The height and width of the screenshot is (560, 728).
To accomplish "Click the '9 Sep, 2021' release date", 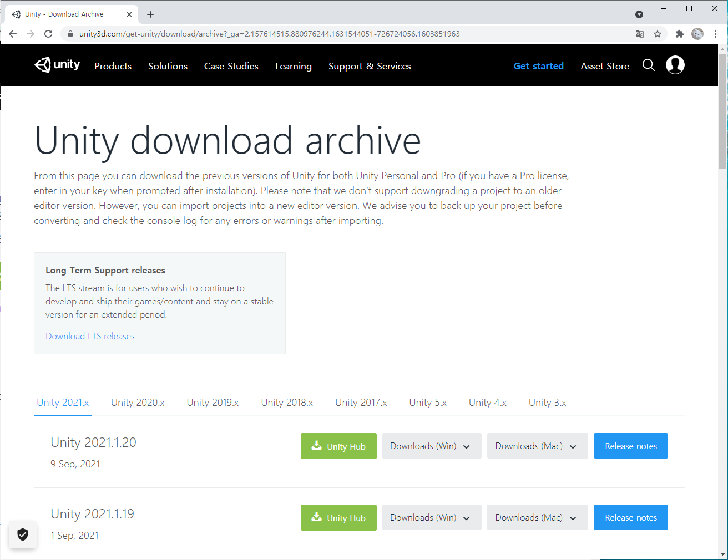I will coord(75,464).
